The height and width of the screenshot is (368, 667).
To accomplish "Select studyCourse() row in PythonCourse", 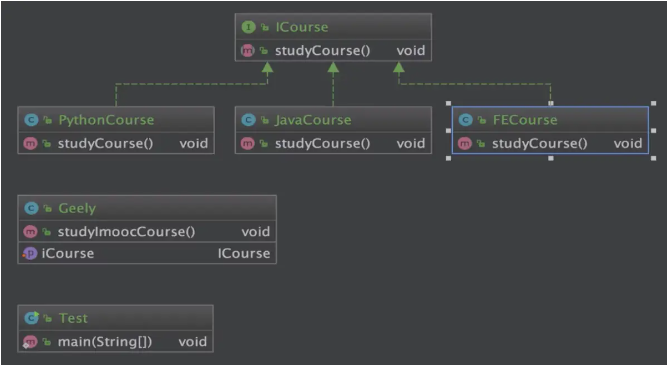I will click(116, 144).
